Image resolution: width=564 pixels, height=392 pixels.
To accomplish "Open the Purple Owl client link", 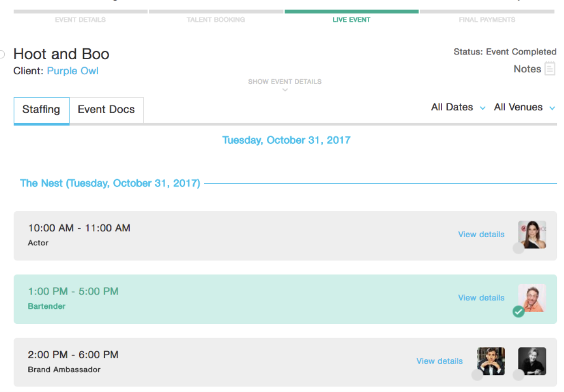I will (73, 71).
